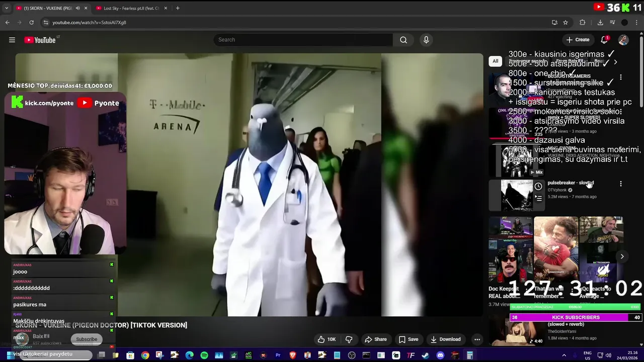This screenshot has width=644, height=362.
Task: Show hidden system tray icons
Action: click(x=564, y=355)
